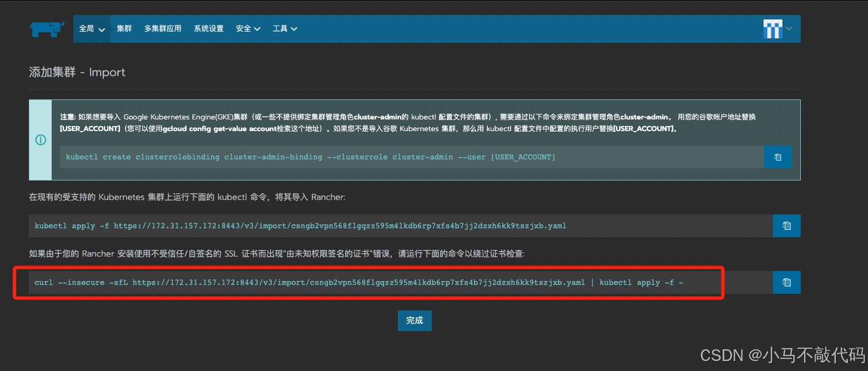Expand the 工具 tools dropdown
This screenshot has width=868, height=371.
click(285, 29)
